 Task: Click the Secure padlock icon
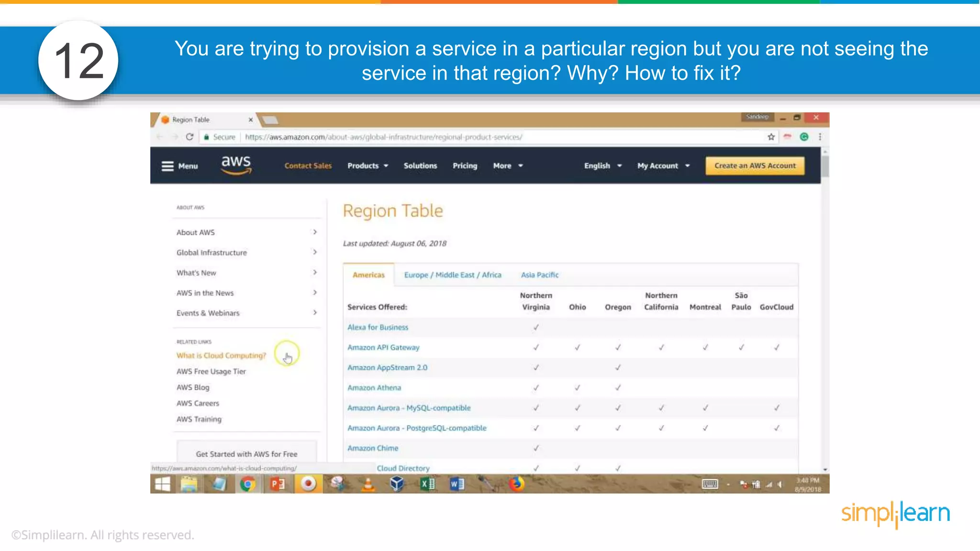(206, 137)
